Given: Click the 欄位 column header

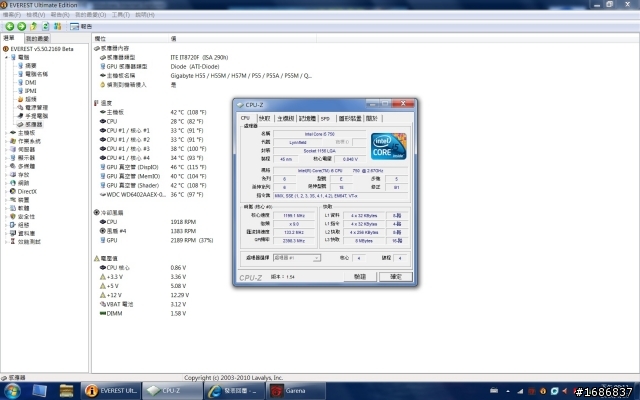Looking at the screenshot, I should pos(130,39).
